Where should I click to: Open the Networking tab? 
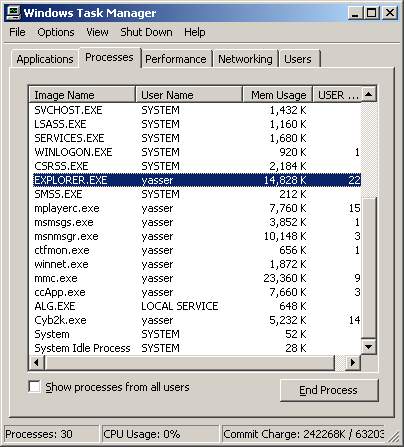(x=245, y=59)
